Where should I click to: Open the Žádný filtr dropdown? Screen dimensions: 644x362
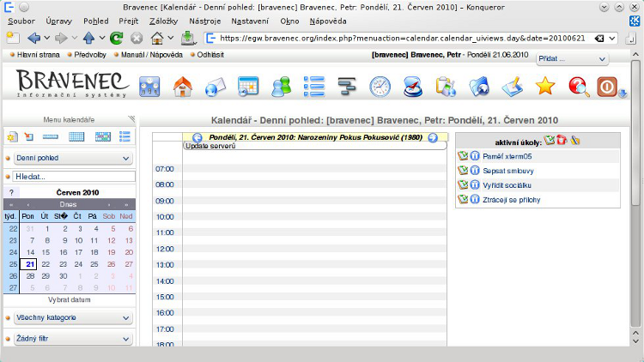(73, 339)
